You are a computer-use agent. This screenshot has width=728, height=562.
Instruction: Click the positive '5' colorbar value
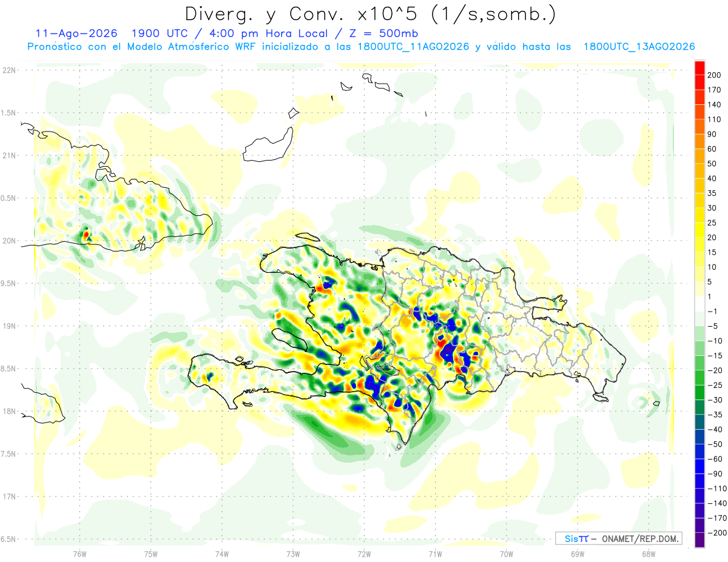click(x=710, y=283)
